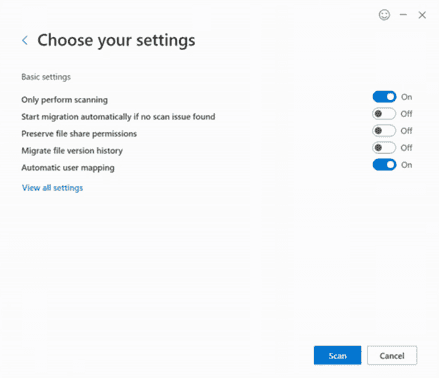Click the Off text beside Migrate file version history
The height and width of the screenshot is (378, 439).
(x=406, y=147)
